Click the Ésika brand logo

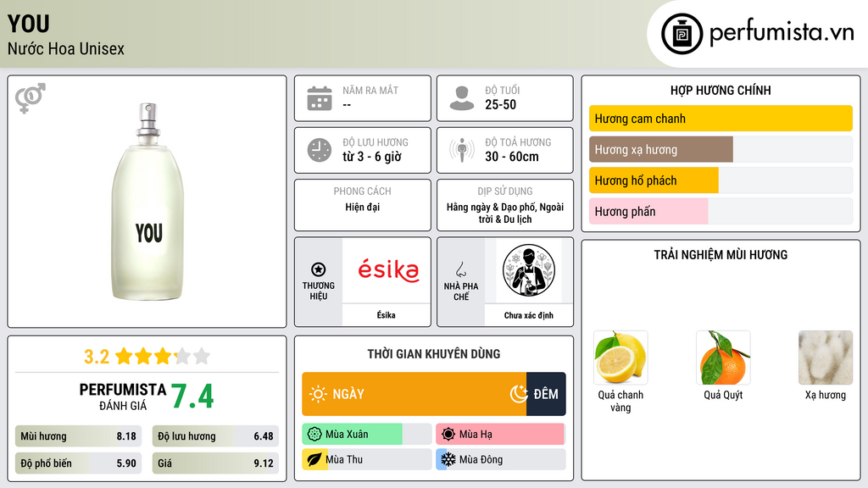click(388, 270)
